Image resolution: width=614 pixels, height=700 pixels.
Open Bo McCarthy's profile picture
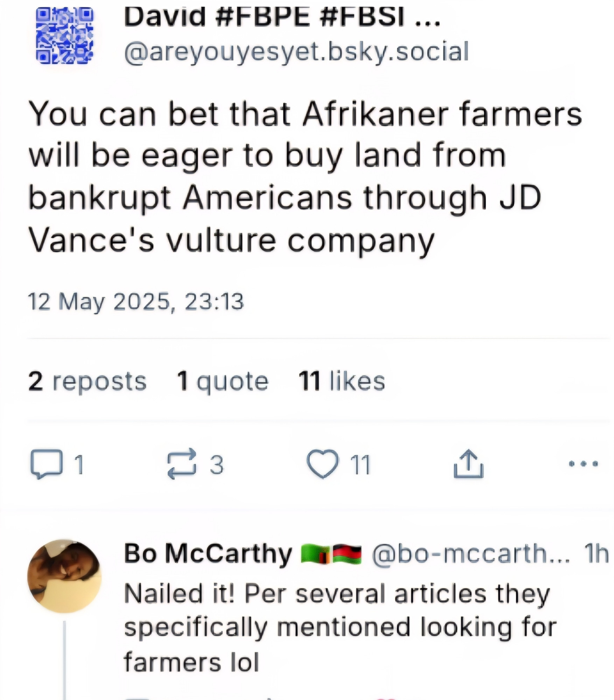(64, 576)
